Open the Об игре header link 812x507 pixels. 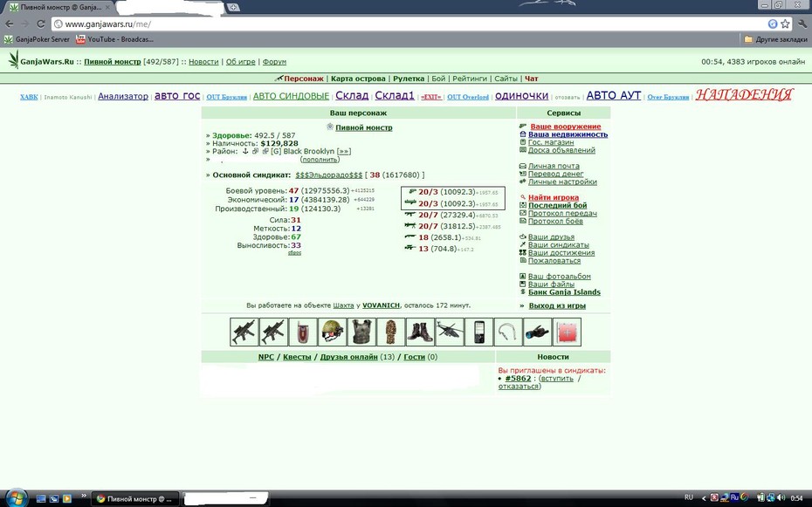pyautogui.click(x=241, y=62)
